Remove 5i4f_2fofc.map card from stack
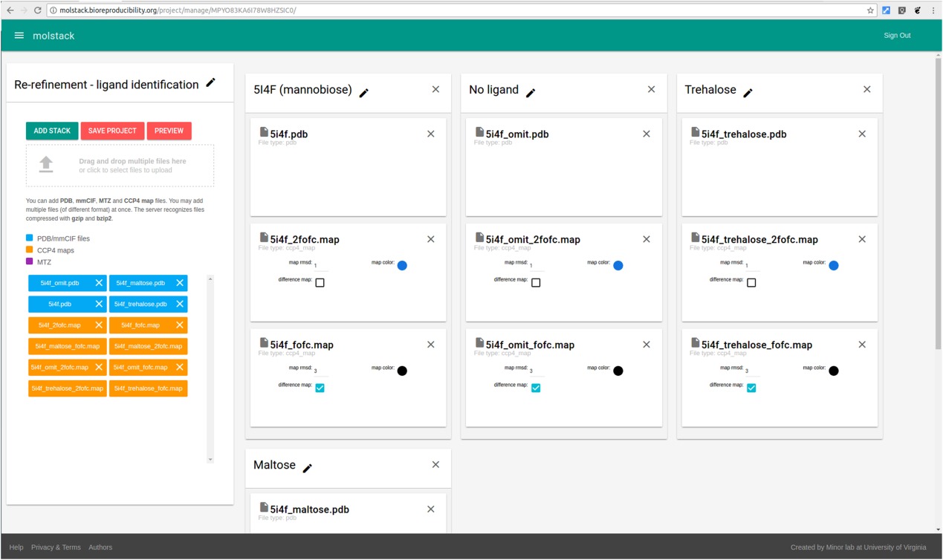 click(431, 239)
